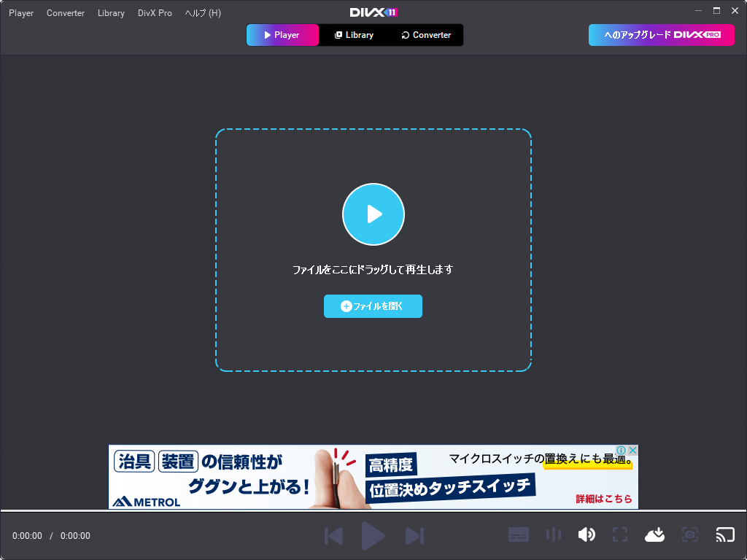The width and height of the screenshot is (747, 560).
Task: Open the audio equalizer icon
Action: 553,534
